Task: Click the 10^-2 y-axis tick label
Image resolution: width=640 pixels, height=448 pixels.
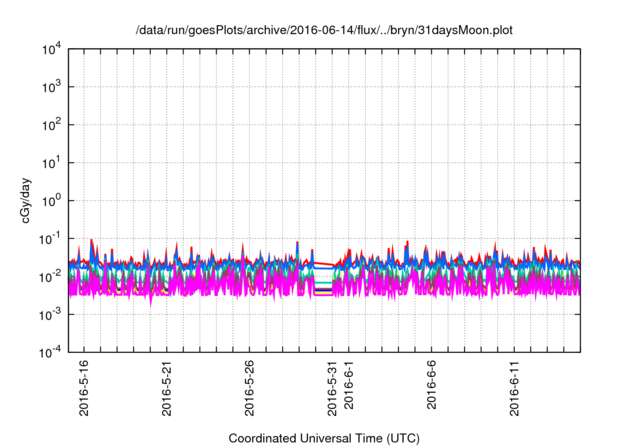Action: coord(51,276)
